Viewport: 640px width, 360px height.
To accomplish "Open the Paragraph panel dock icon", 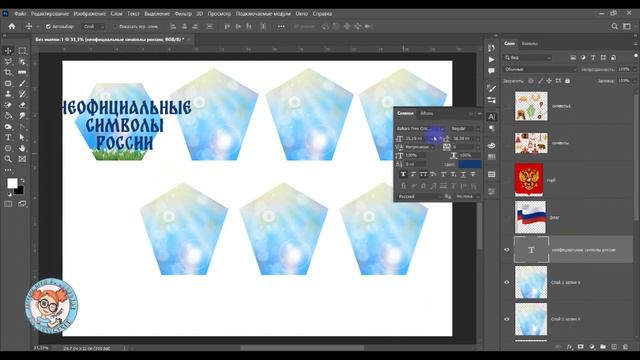I will tap(491, 129).
